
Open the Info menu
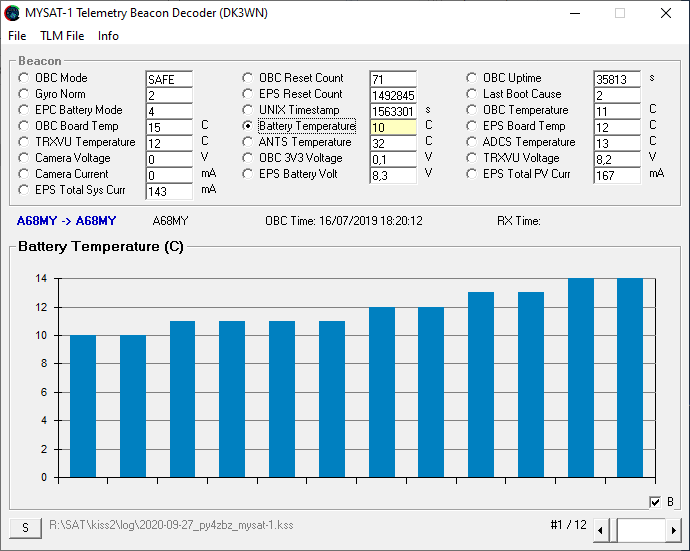coord(108,36)
